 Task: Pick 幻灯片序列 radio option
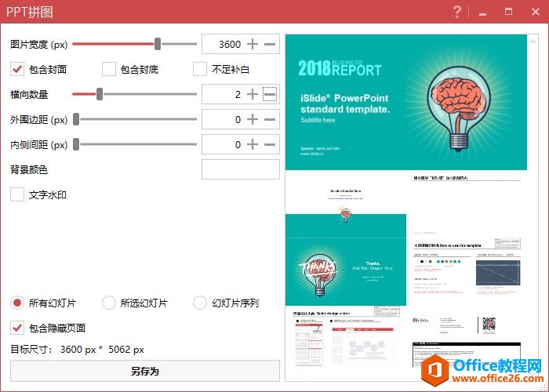click(x=200, y=303)
